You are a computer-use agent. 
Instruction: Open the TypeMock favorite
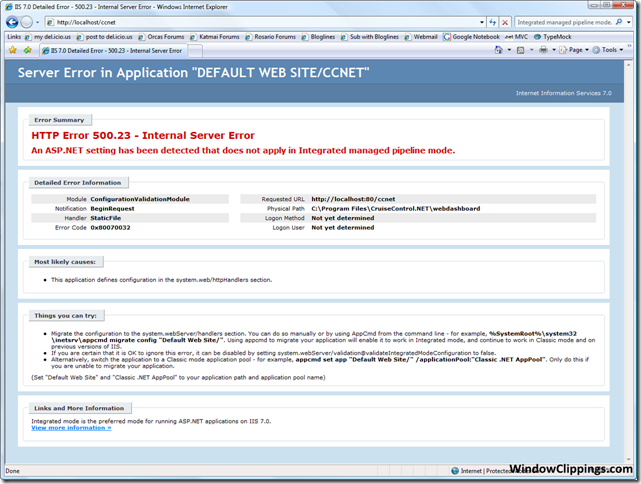point(552,37)
